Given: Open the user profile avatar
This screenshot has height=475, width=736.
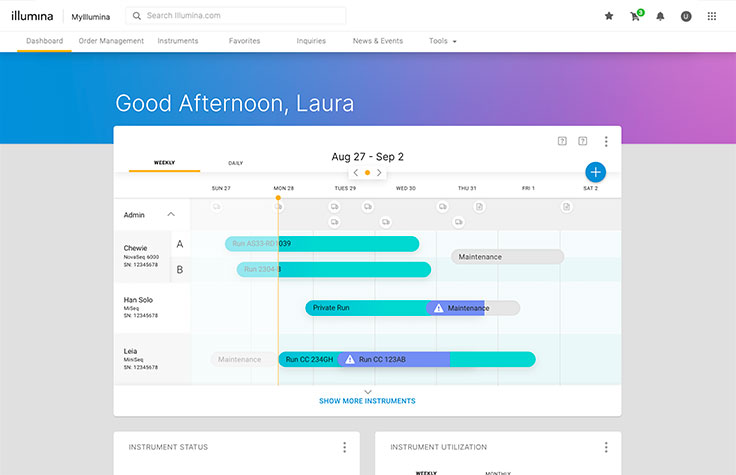Looking at the screenshot, I should tap(686, 16).
